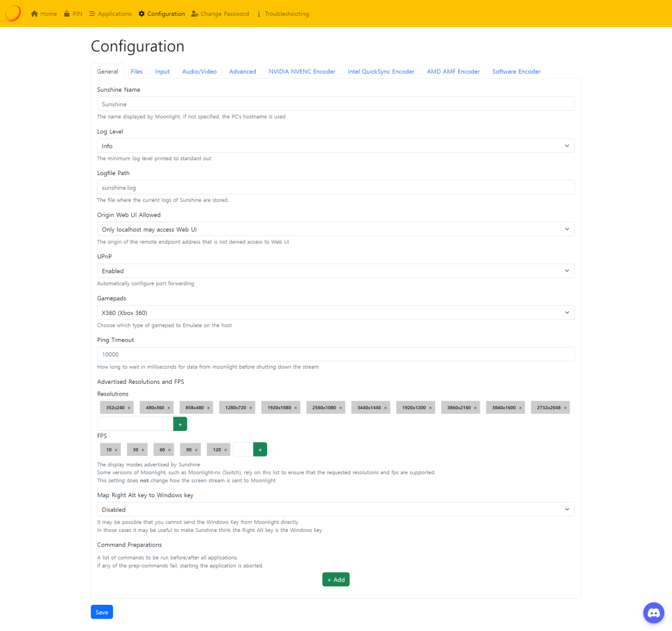Screen dimensions: 672x631
Task: Open the Troubleshooting page
Action: pos(282,14)
